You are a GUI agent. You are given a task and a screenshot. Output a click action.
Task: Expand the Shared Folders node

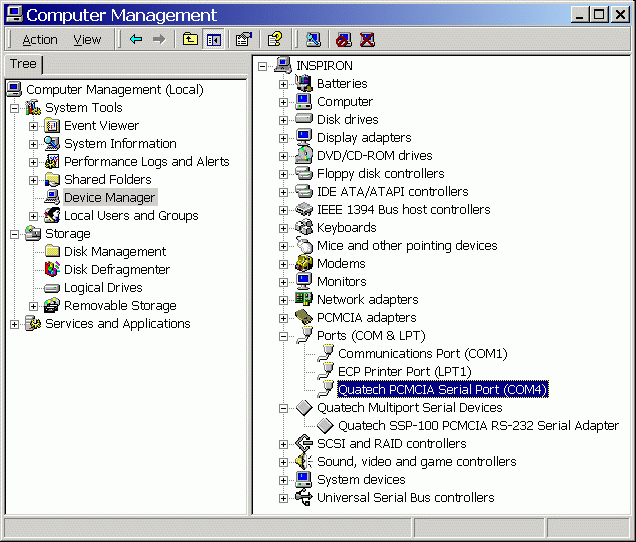(33, 180)
